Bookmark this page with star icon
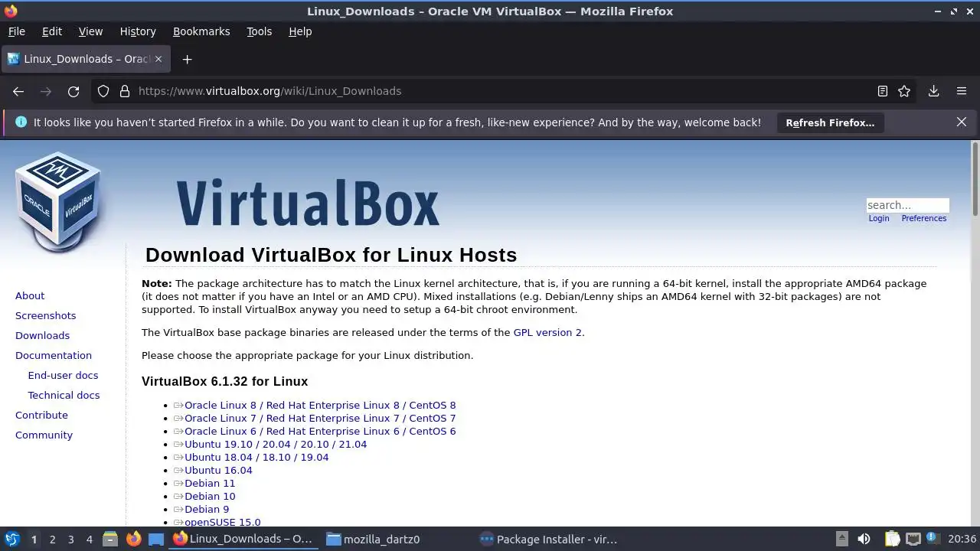The image size is (980, 551). point(904,91)
